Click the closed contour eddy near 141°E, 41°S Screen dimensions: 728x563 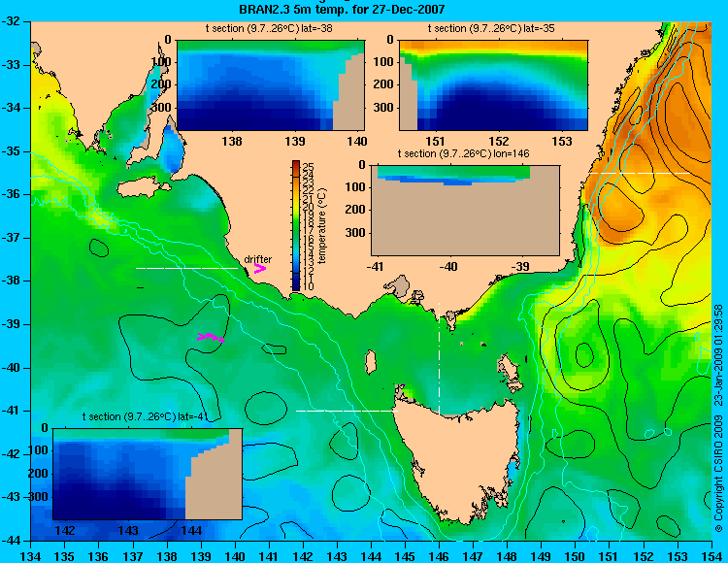(x=266, y=409)
